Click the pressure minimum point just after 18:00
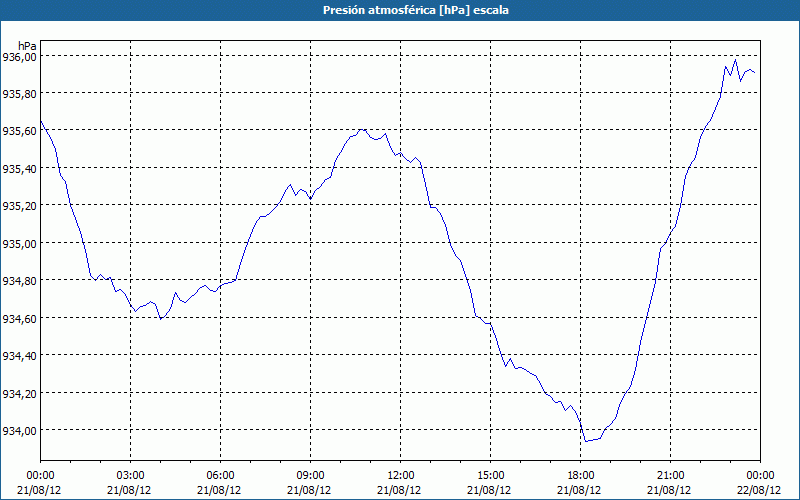800x500 pixels. click(586, 441)
